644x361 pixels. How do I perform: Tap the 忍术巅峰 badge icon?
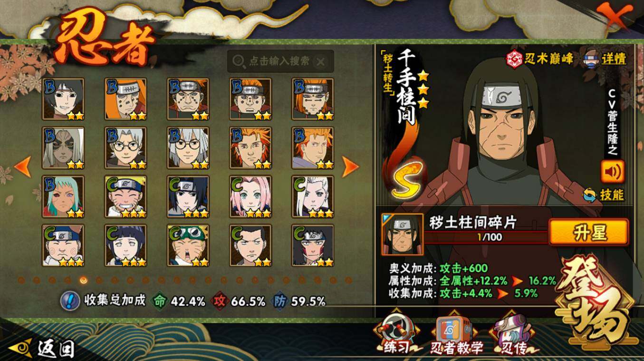(514, 59)
